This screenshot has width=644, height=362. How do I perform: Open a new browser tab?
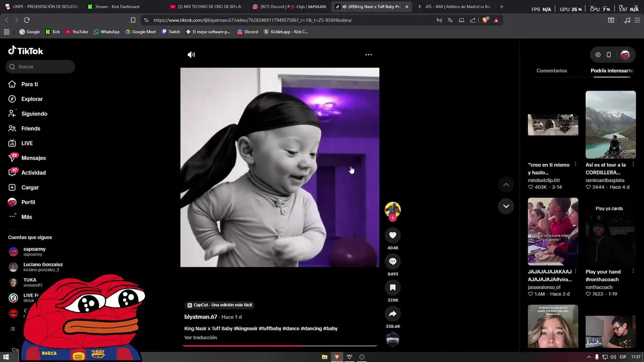click(x=502, y=7)
